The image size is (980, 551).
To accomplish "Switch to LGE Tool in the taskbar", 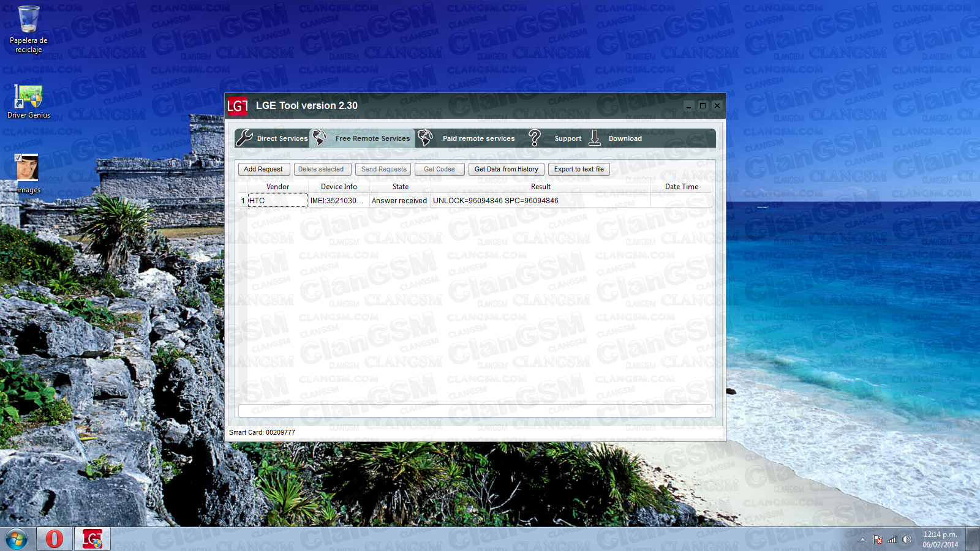I will pos(92,539).
